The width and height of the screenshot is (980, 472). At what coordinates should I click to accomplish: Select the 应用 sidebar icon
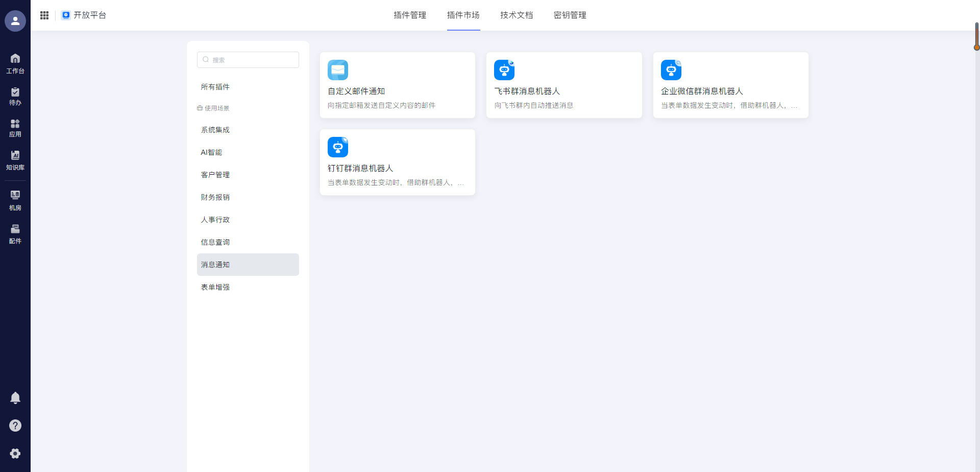(x=15, y=127)
